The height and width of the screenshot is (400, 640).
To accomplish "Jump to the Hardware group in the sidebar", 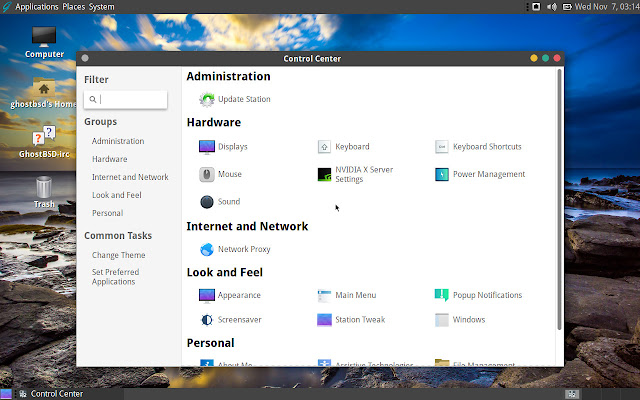I will coord(109,159).
